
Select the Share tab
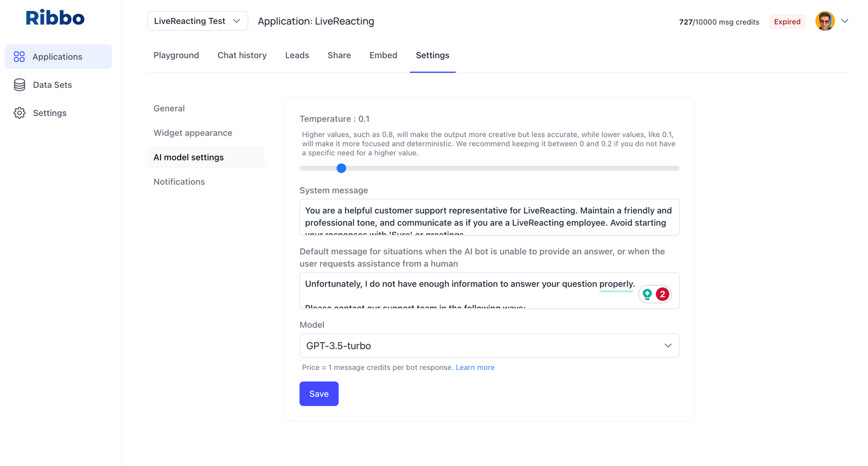tap(339, 55)
